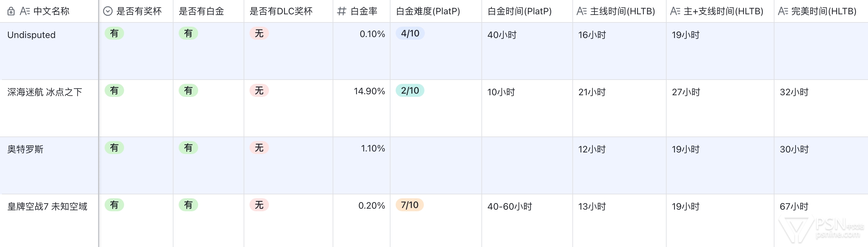Click the select-type icon beside 是否有奖杯
The width and height of the screenshot is (868, 247).
click(108, 11)
